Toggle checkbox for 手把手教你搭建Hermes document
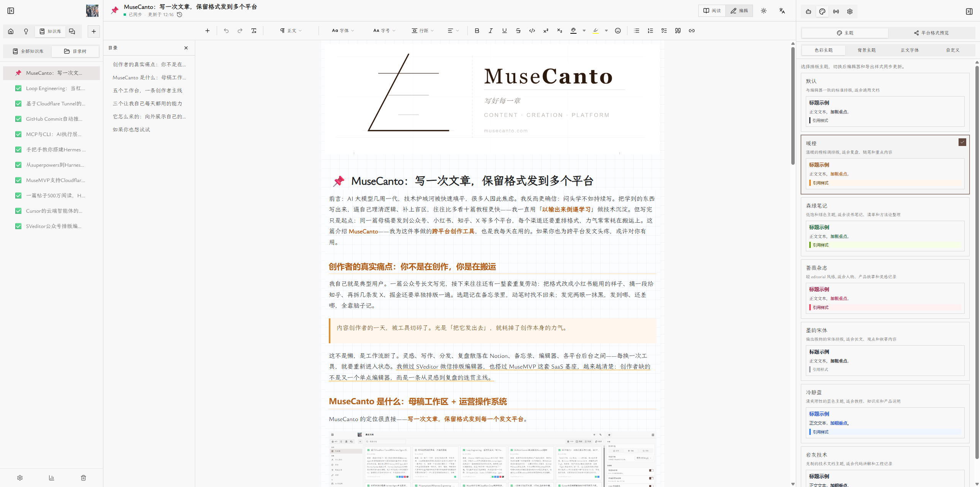Screen dimensions: 980x487 coord(18,149)
